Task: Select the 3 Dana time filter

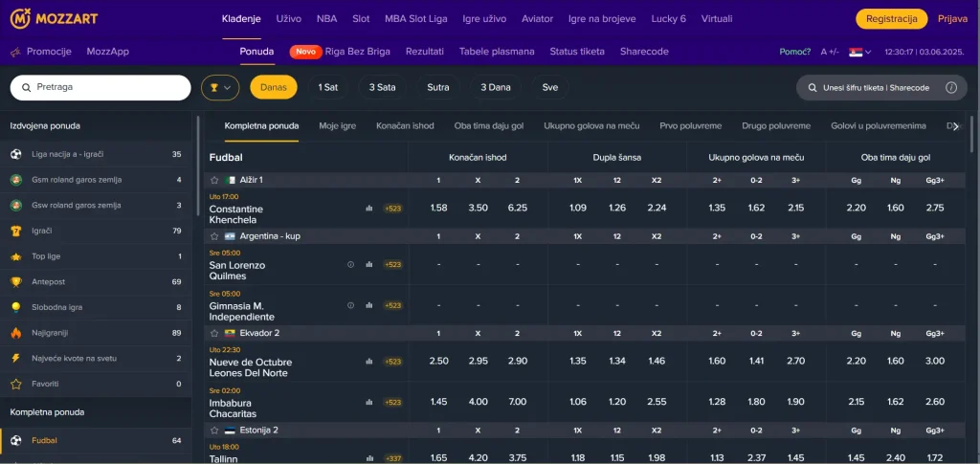Action: tap(496, 87)
